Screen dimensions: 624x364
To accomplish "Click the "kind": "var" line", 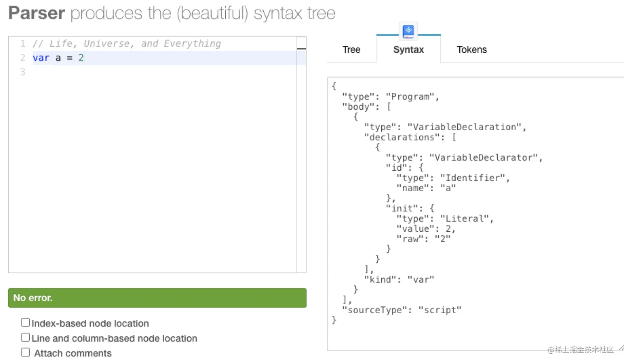I will click(399, 279).
